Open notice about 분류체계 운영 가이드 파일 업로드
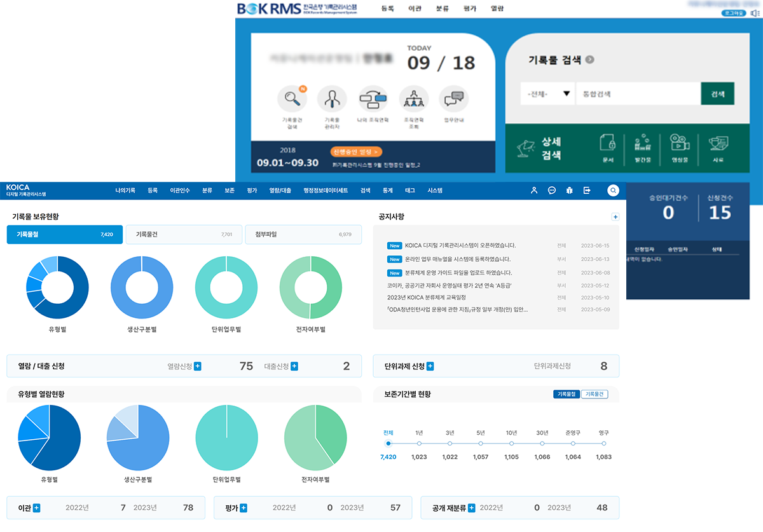This screenshot has height=532, width=763. click(458, 273)
